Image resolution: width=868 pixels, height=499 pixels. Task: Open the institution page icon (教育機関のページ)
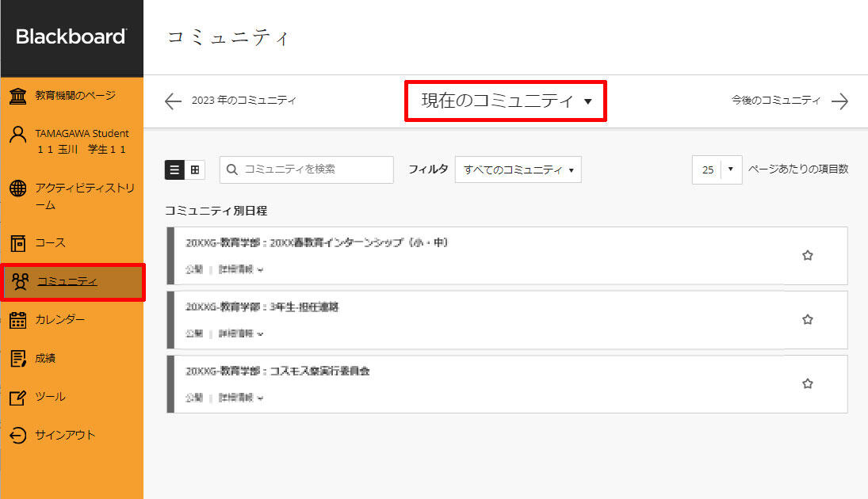coord(17,96)
